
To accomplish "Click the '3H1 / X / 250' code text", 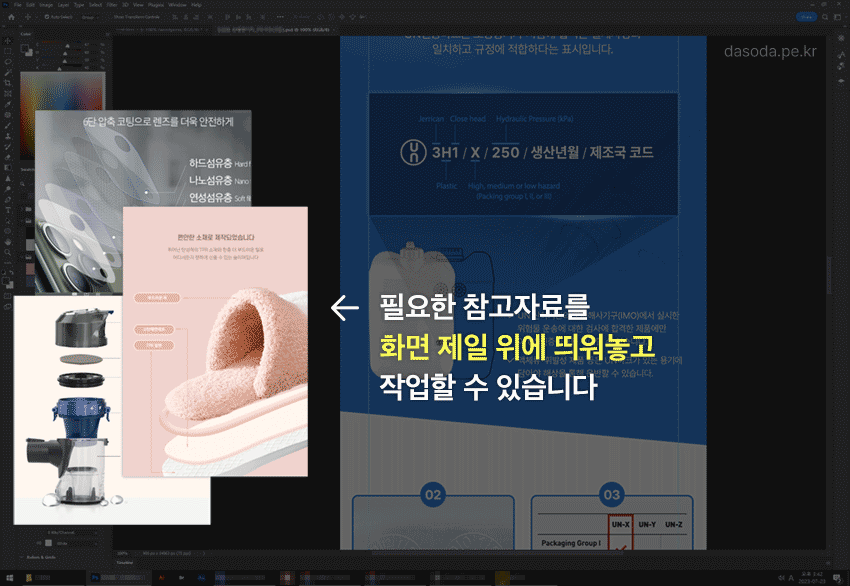I will [475, 153].
